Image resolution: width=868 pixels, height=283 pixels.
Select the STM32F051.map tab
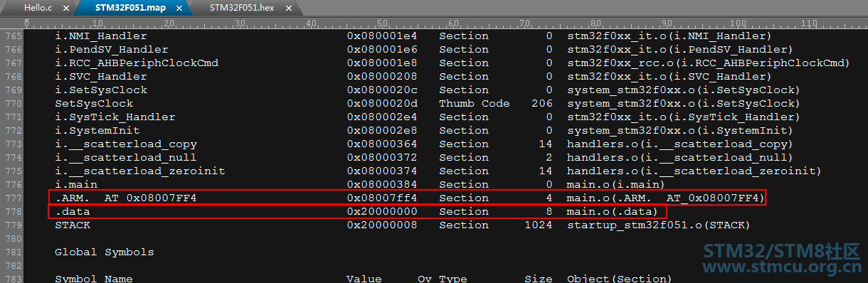coord(129,8)
